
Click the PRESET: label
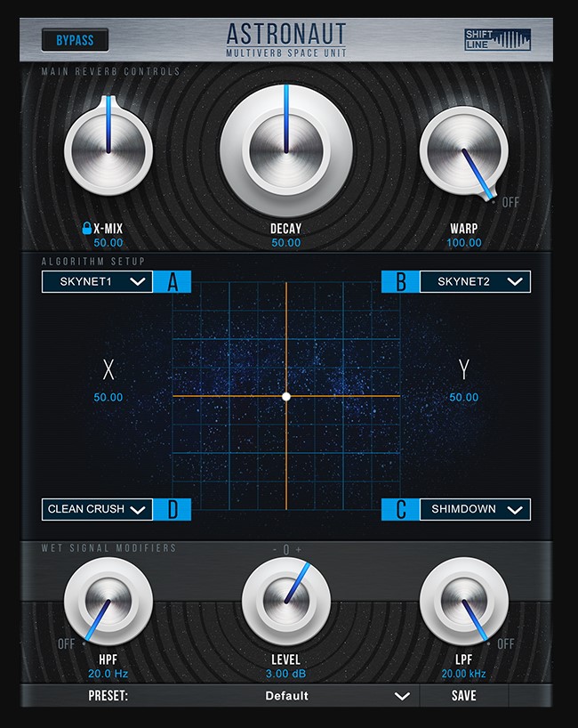(108, 696)
